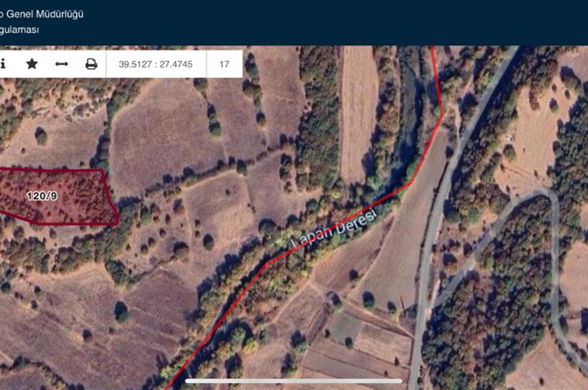
Task: Tap the home indicator bar at bottom
Action: click(x=293, y=381)
